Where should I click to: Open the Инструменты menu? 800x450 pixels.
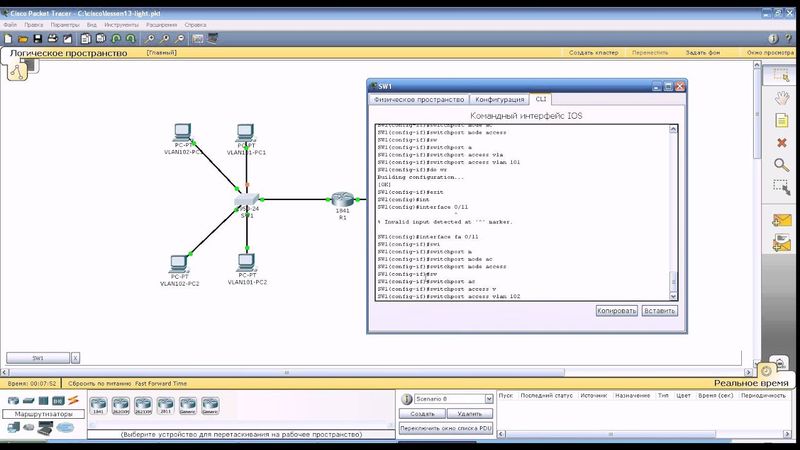coord(121,24)
